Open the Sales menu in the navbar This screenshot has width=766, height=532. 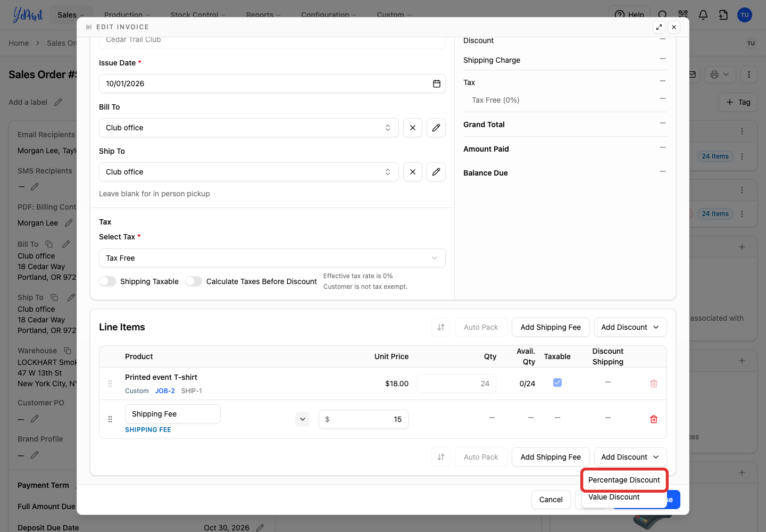[x=71, y=15]
